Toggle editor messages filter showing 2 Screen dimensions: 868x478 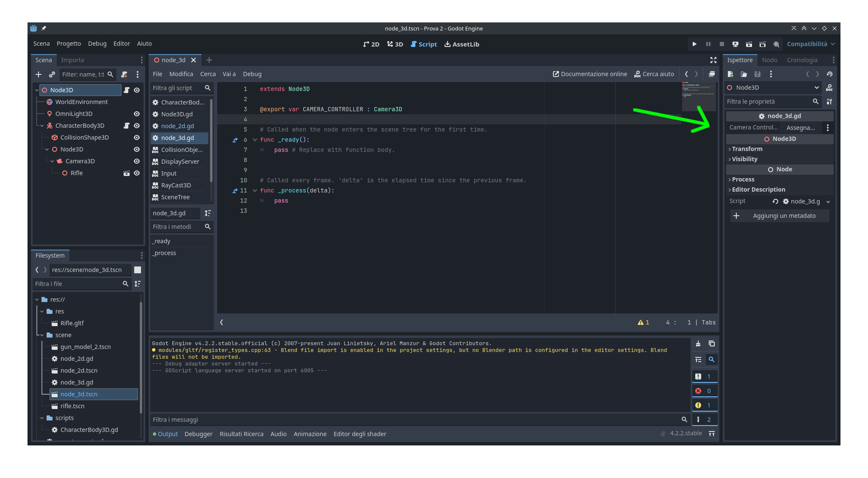click(x=705, y=420)
